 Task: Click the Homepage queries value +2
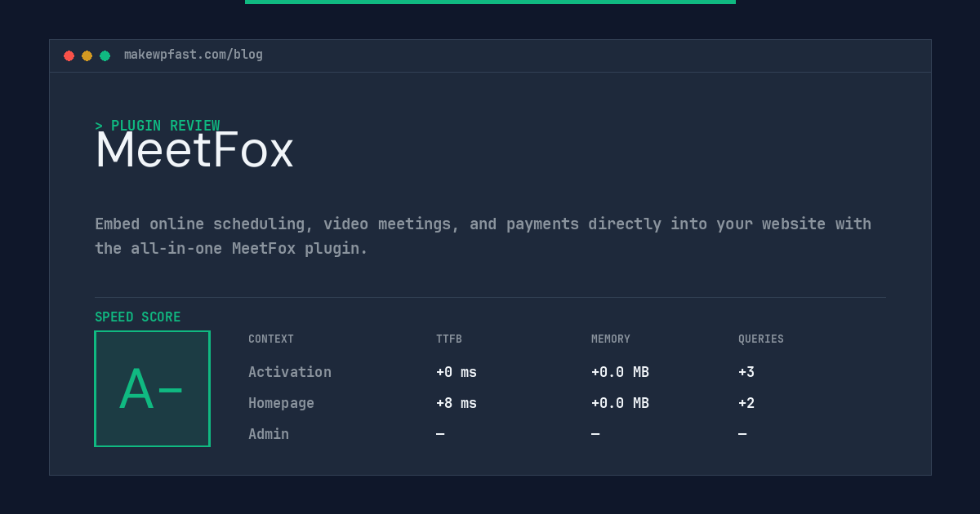click(746, 403)
